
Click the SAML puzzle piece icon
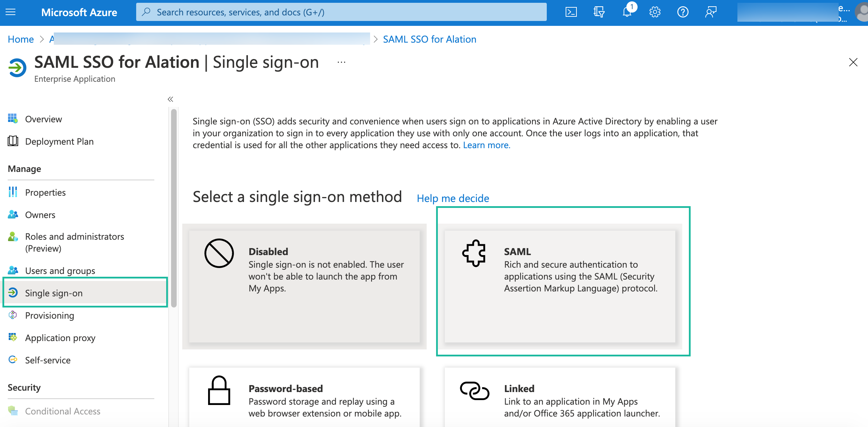click(x=474, y=253)
